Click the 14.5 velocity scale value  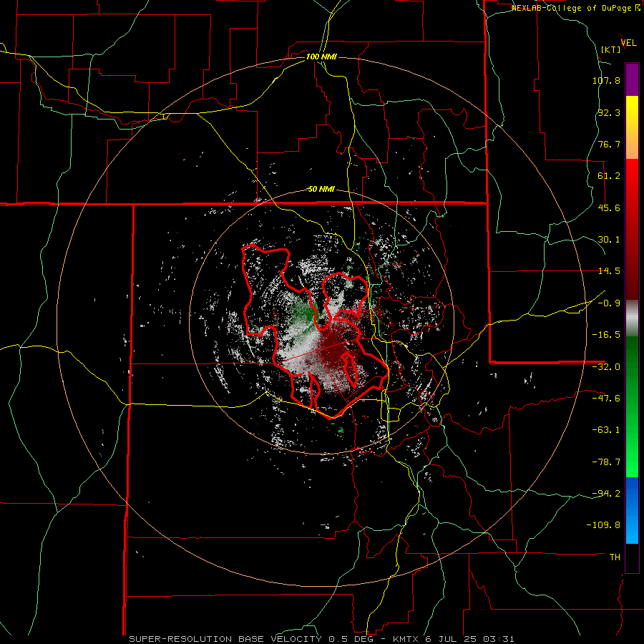(x=609, y=271)
